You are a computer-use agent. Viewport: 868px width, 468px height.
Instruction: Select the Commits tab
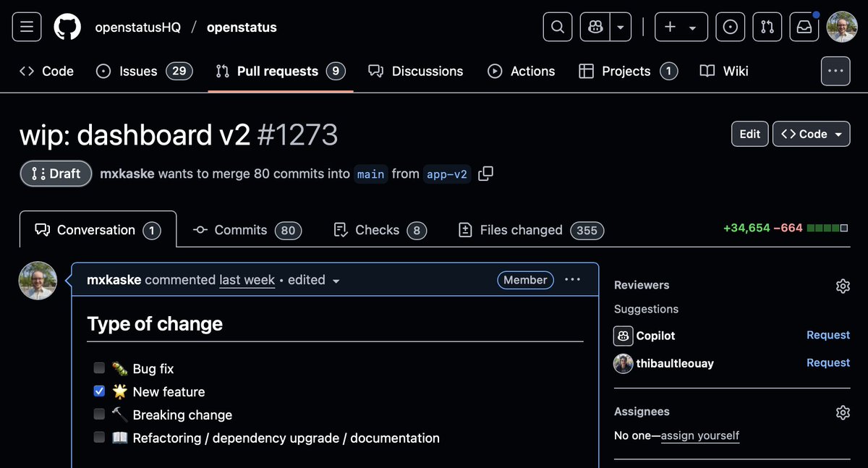pyautogui.click(x=247, y=230)
